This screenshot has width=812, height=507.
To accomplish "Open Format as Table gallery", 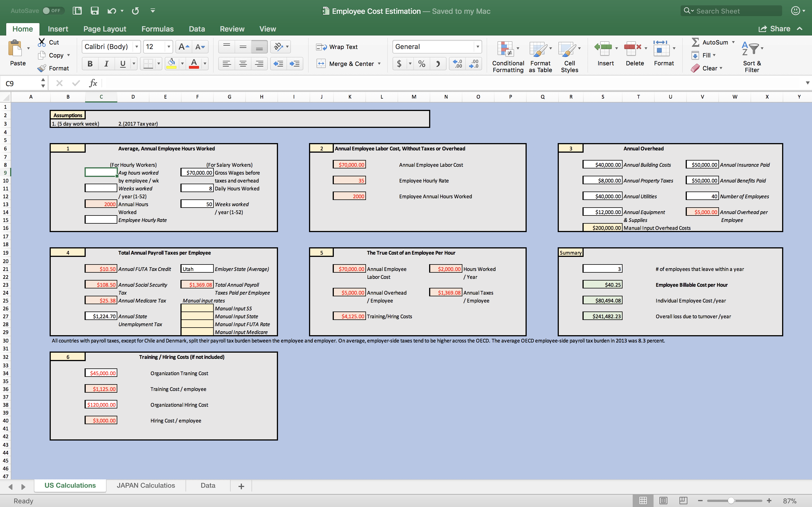I will tap(539, 50).
